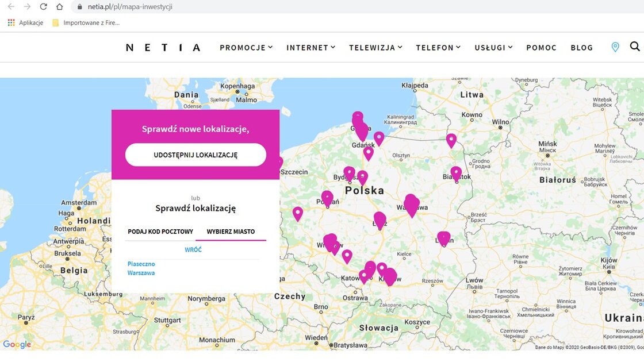644x362 pixels.
Task: Click the map pin near Bydgoszcz
Action: [349, 172]
